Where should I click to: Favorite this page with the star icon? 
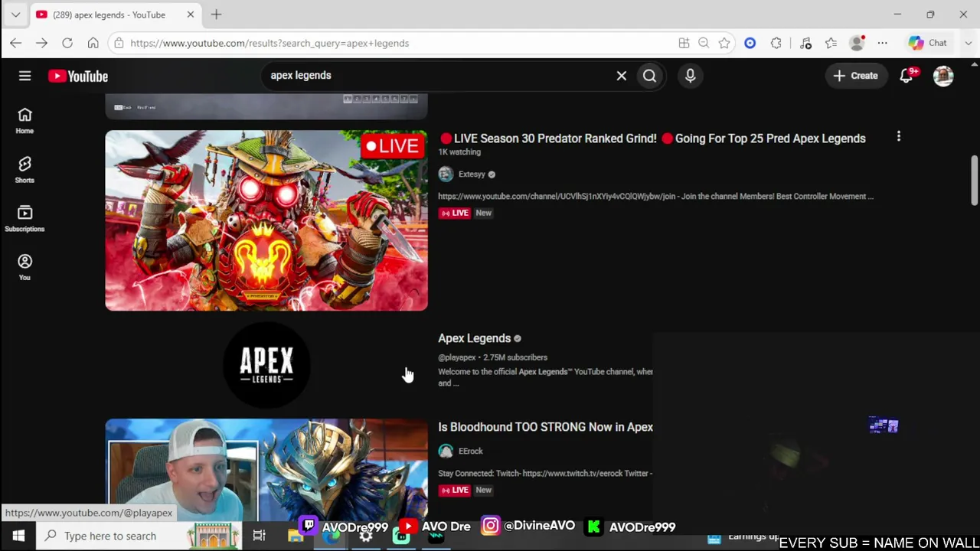724,44
